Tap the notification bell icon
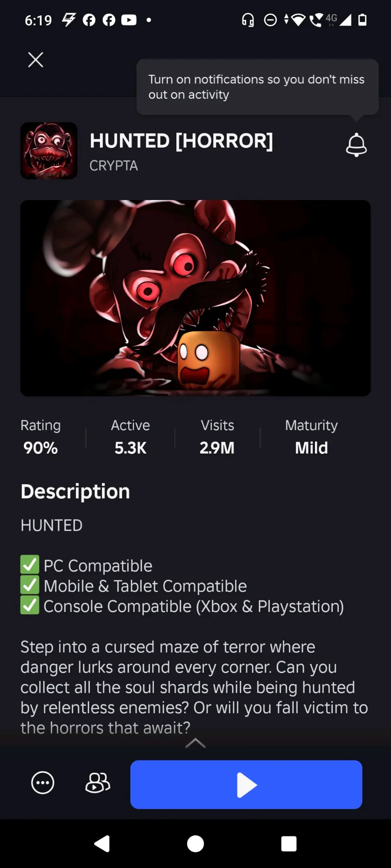 click(356, 145)
